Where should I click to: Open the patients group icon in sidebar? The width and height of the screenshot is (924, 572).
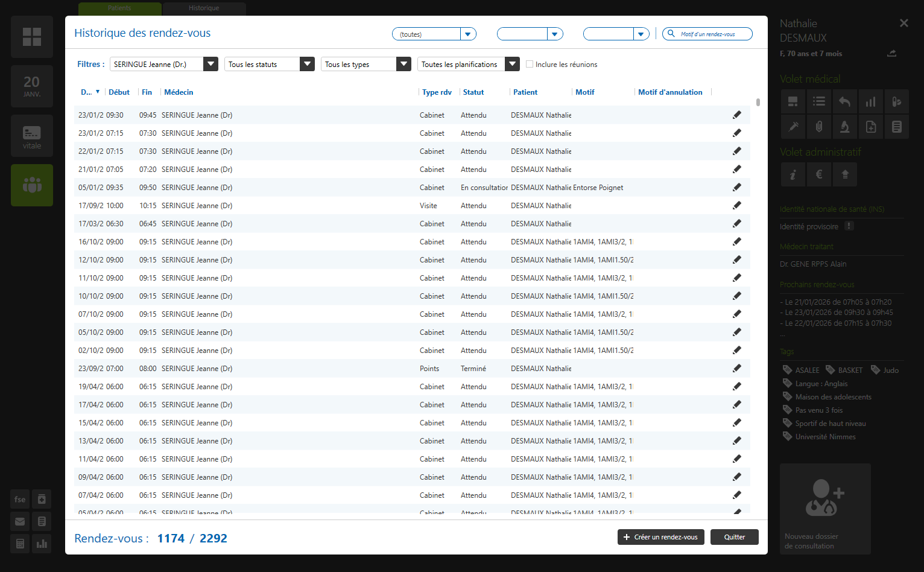click(32, 185)
